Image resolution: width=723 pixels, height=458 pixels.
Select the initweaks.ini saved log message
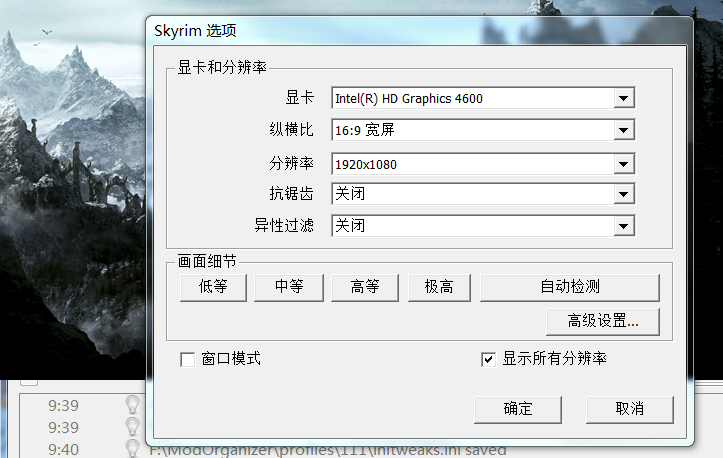(328, 450)
